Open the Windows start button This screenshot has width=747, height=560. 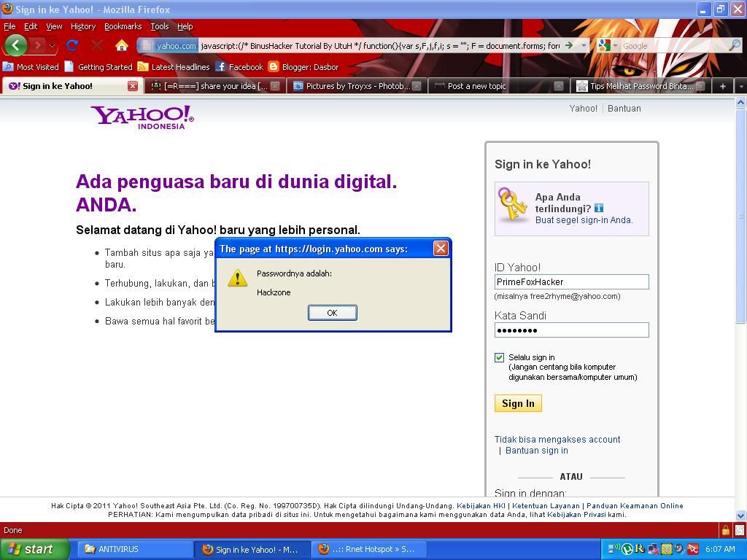(x=34, y=549)
